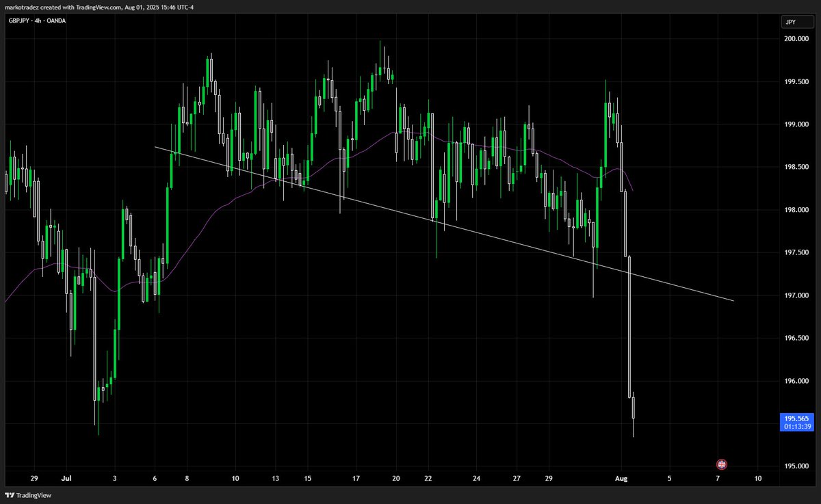Click the 5 date label on time axis
The width and height of the screenshot is (821, 504).
669,478
